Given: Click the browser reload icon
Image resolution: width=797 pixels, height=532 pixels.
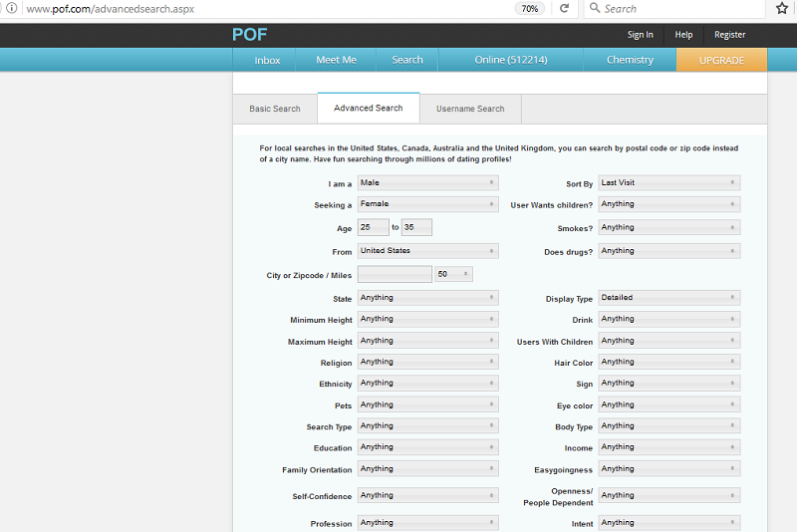Looking at the screenshot, I should 564,8.
